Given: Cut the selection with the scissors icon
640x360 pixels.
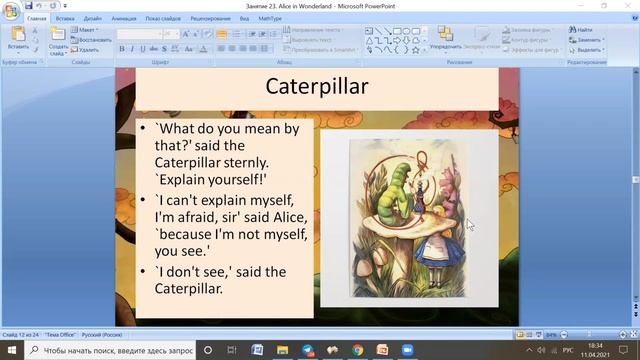Looking at the screenshot, I should pyautogui.click(x=35, y=31).
